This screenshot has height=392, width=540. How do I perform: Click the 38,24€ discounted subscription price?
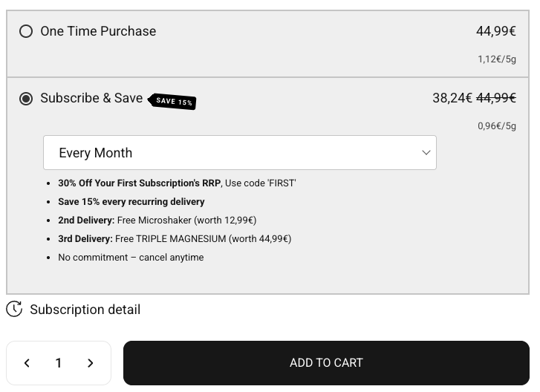(452, 98)
